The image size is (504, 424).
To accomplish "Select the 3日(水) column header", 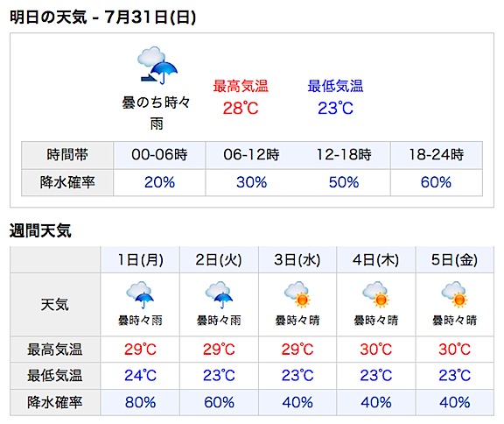I will click(297, 259).
